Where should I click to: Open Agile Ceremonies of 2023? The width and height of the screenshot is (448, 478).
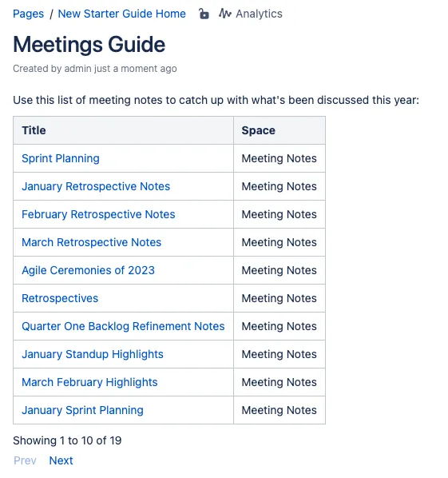point(89,270)
